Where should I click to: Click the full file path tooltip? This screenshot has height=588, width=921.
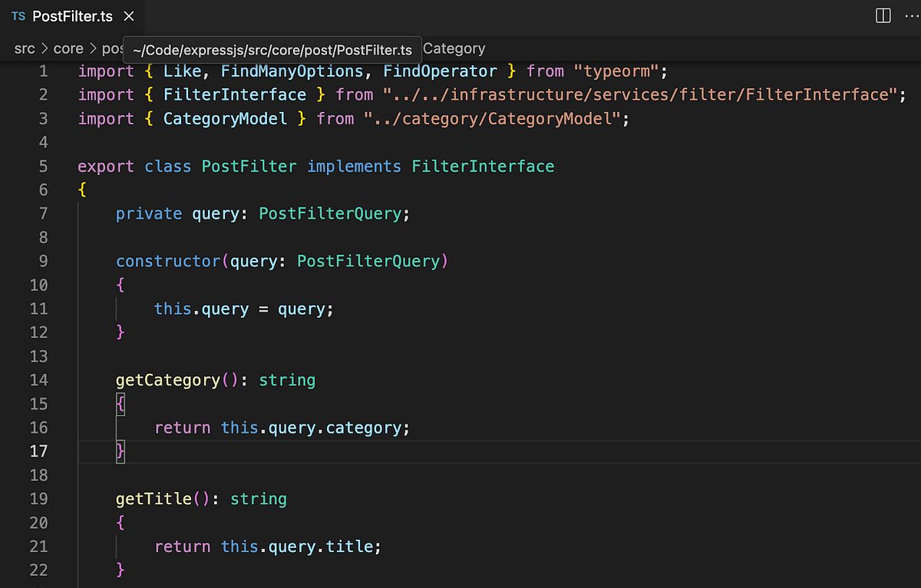pyautogui.click(x=272, y=48)
